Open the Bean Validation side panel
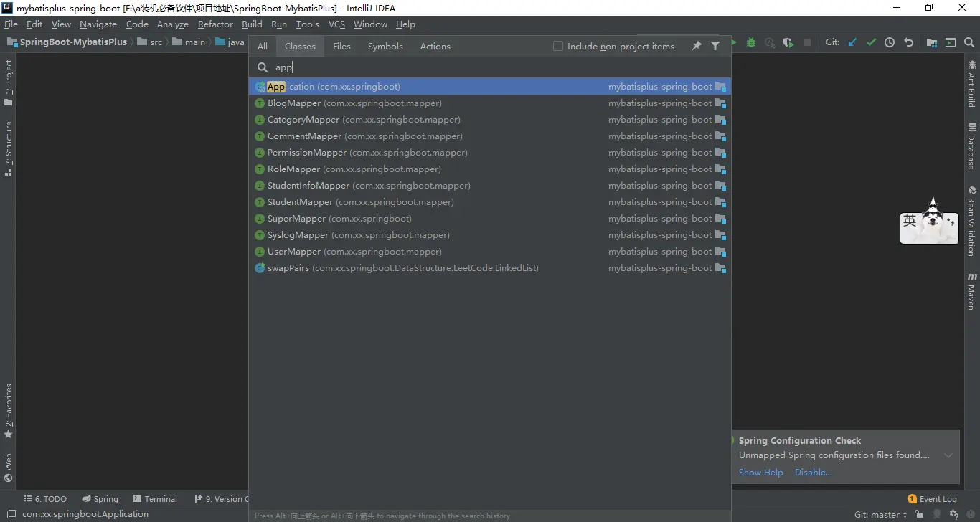Screen dimensions: 980x522 coord(971,221)
